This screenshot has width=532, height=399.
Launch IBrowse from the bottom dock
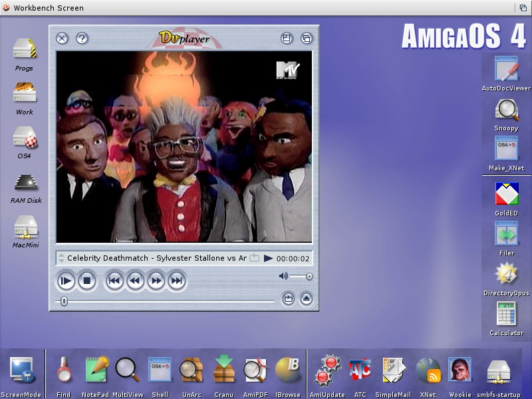[x=287, y=376]
